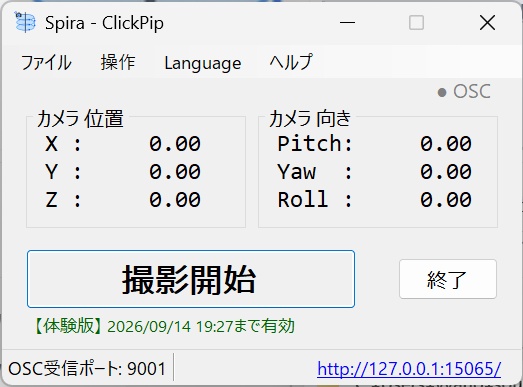Image resolution: width=523 pixels, height=387 pixels.
Task: Click the 体験版 expiry notice text
Action: (x=164, y=326)
